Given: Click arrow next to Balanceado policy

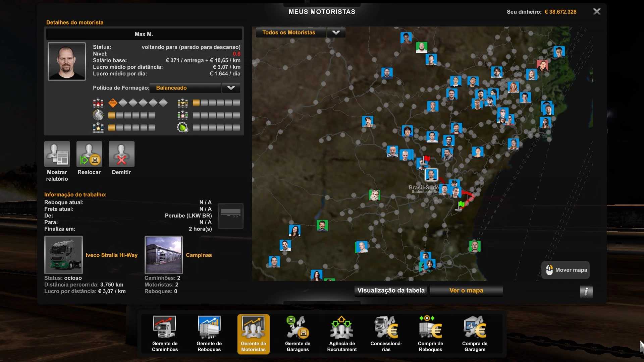Looking at the screenshot, I should coord(231,88).
